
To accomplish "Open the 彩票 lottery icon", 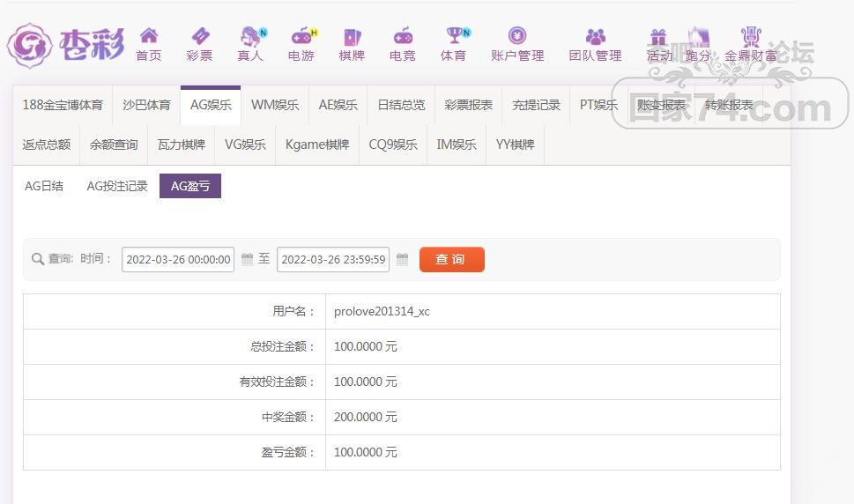I will (199, 37).
